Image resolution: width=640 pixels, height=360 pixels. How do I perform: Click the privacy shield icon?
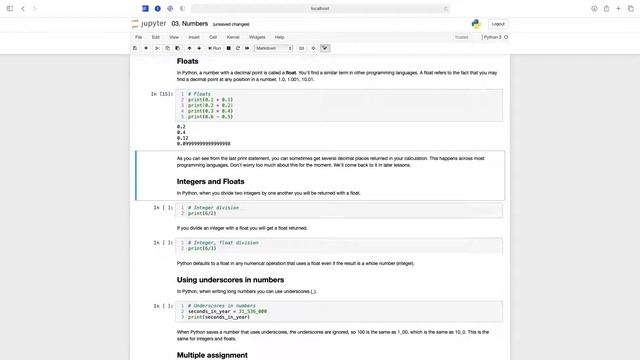(182, 8)
